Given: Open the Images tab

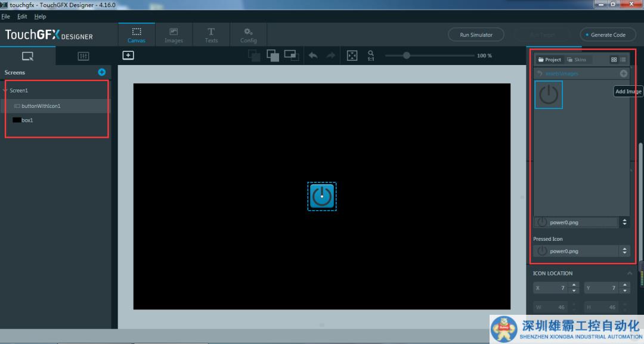Looking at the screenshot, I should point(174,35).
